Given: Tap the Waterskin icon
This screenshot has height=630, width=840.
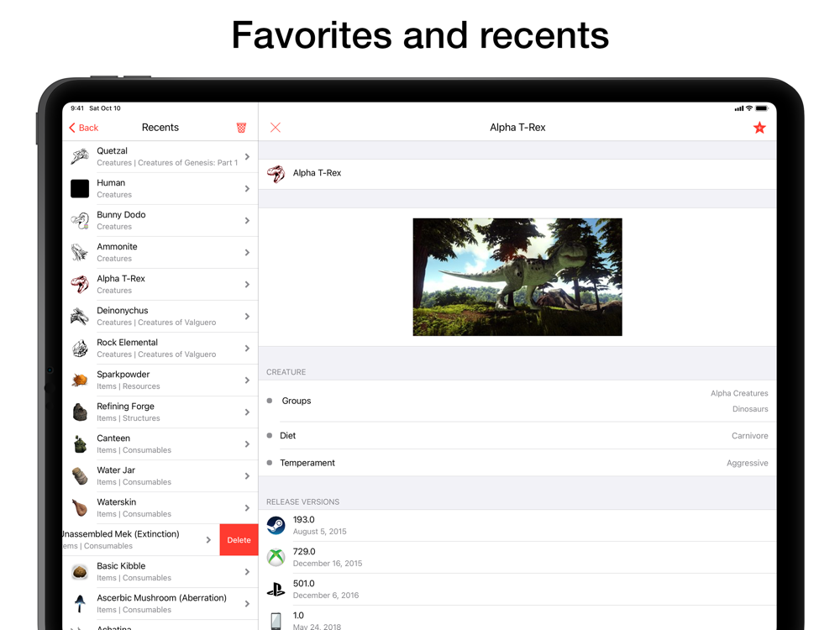Looking at the screenshot, I should [80, 508].
